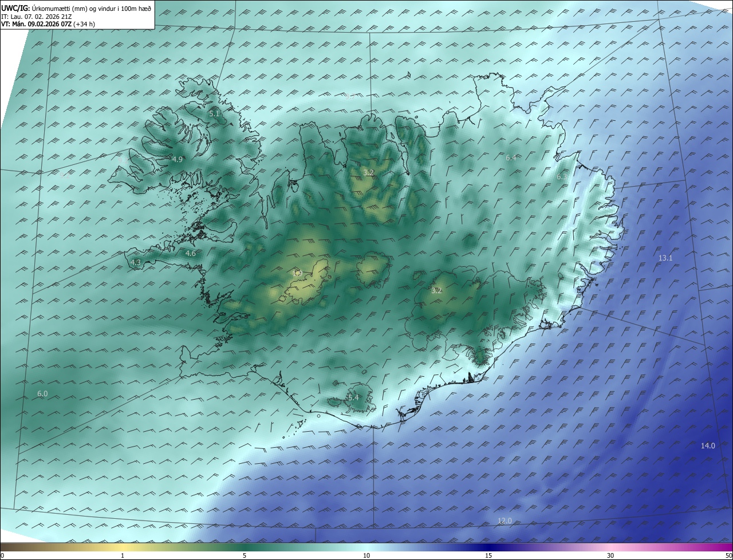Click the legend tick label 15
This screenshot has width=733, height=560.
488,555
